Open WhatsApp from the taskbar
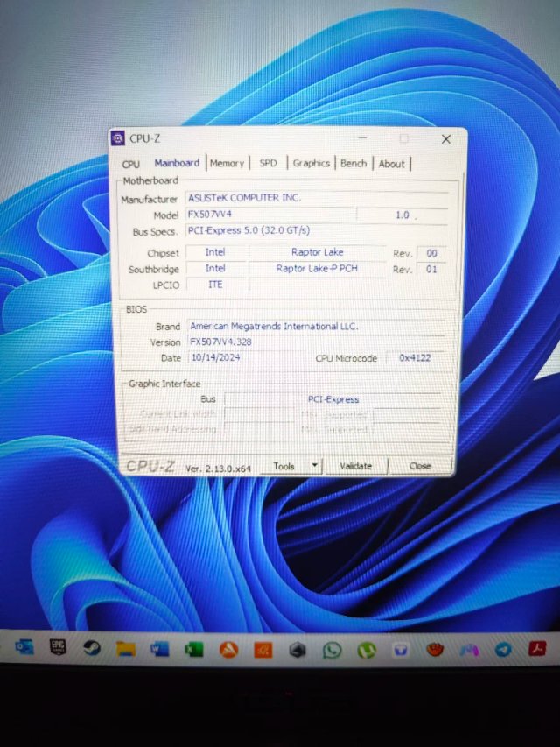560x747 pixels. point(332,650)
